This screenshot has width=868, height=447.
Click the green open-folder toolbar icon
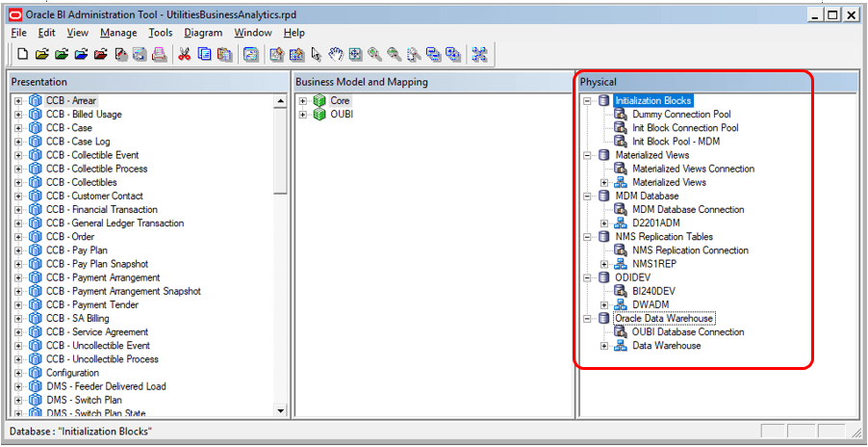tap(62, 54)
